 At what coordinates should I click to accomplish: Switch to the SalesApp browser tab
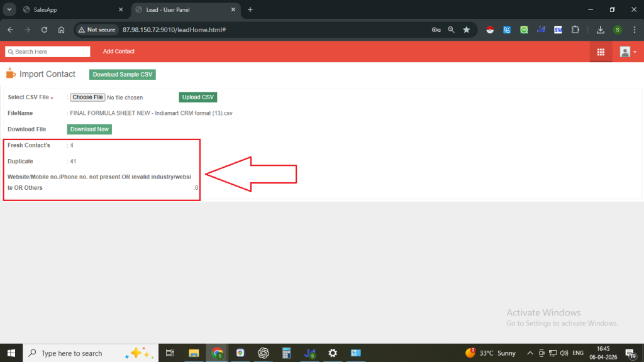[70, 9]
